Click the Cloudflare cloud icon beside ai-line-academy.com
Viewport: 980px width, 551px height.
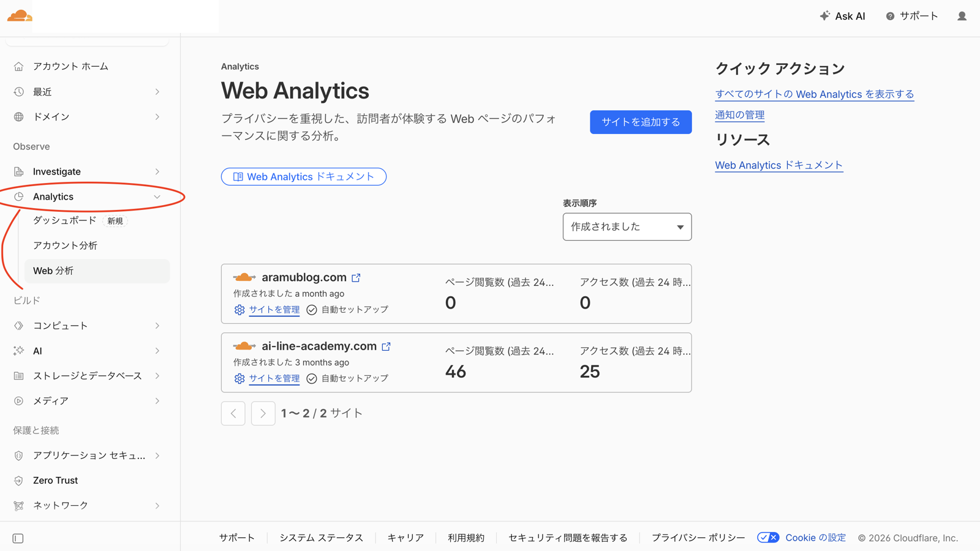[244, 347]
